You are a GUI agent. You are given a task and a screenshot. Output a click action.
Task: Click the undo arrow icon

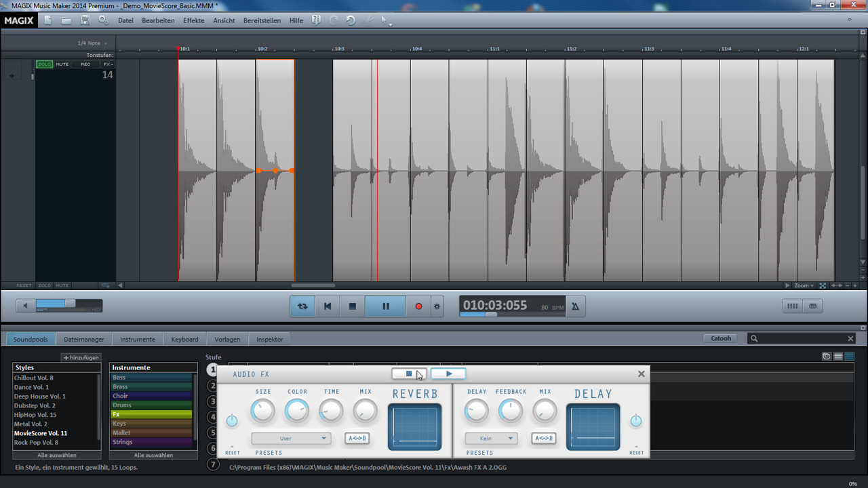click(x=351, y=20)
